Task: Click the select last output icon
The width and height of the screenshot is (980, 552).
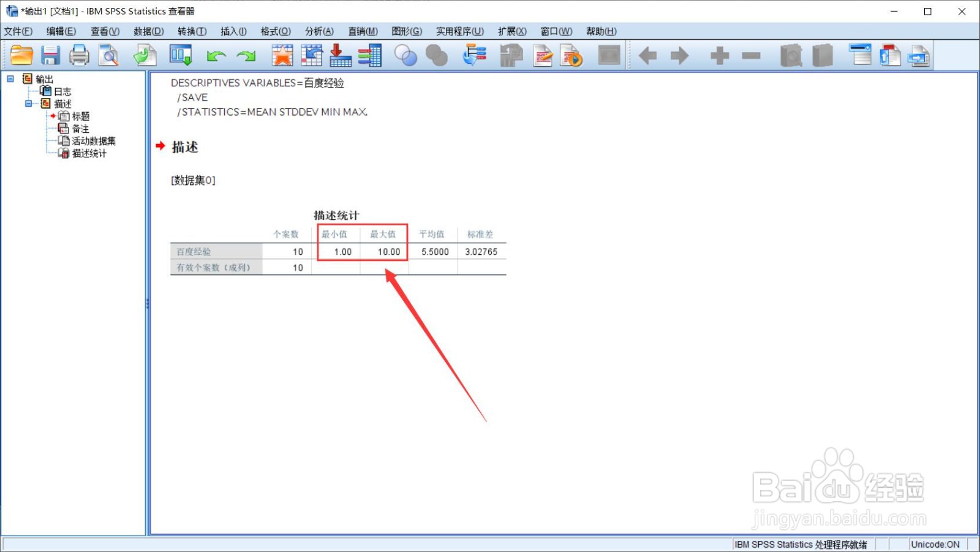Action: point(475,56)
